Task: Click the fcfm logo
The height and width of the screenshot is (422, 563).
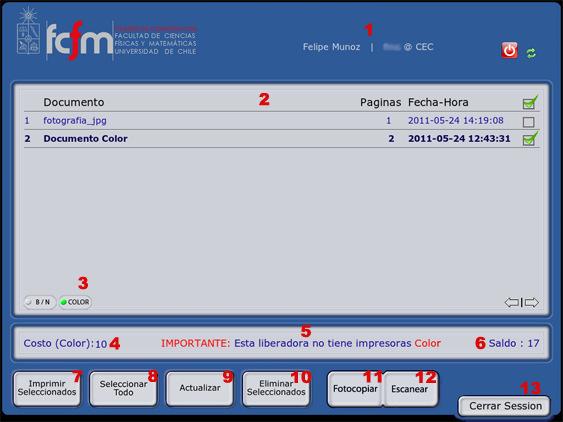Action: (79, 40)
